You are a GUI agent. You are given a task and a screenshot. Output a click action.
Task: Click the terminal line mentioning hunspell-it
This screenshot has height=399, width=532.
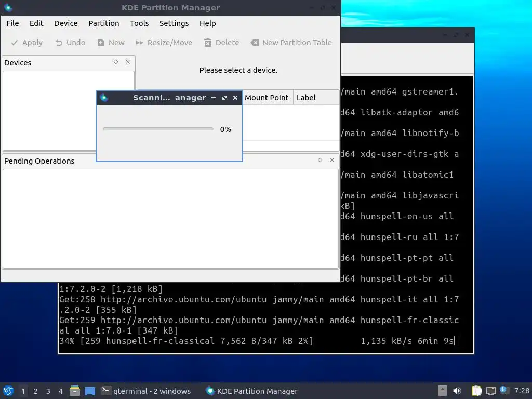(x=259, y=299)
